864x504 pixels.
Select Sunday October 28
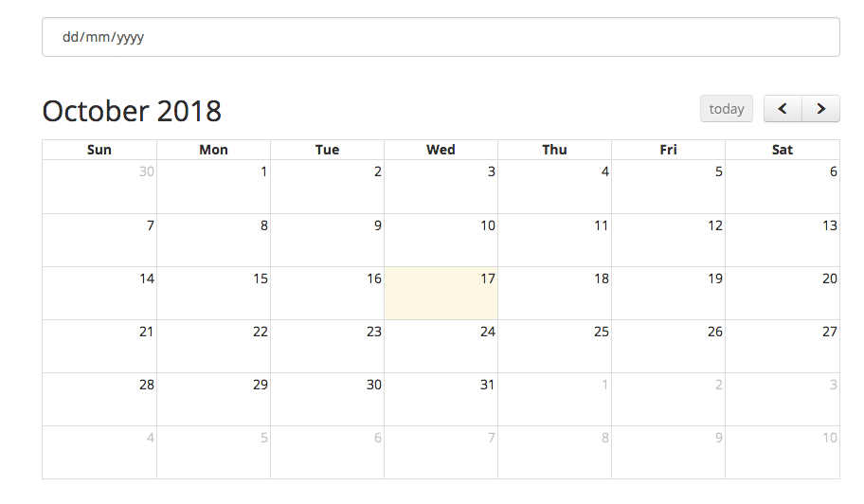coord(99,400)
